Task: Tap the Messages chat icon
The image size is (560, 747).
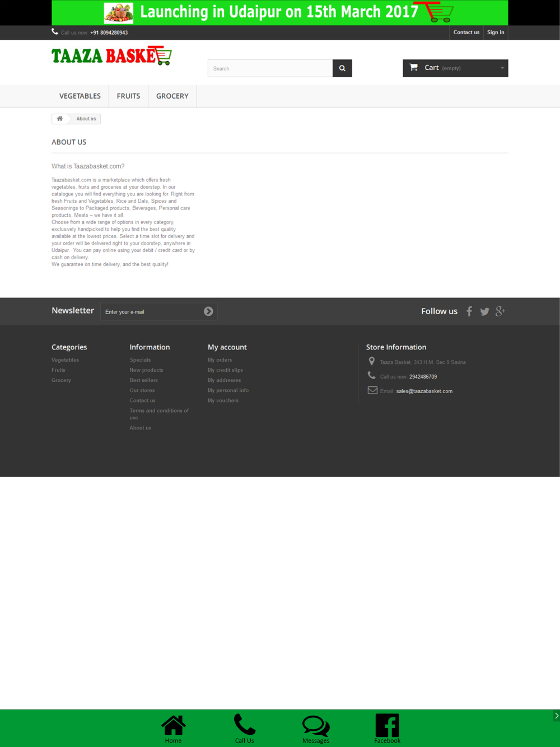Action: pyautogui.click(x=316, y=729)
